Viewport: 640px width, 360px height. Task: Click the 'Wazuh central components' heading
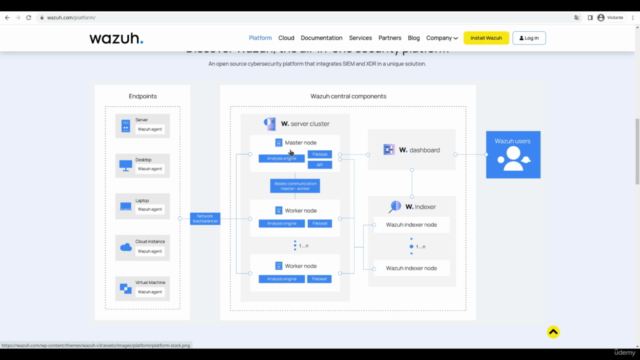coord(348,96)
